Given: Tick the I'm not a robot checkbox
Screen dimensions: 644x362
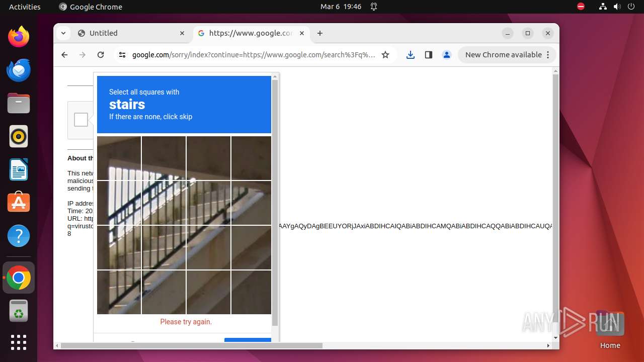Looking at the screenshot, I should (81, 120).
